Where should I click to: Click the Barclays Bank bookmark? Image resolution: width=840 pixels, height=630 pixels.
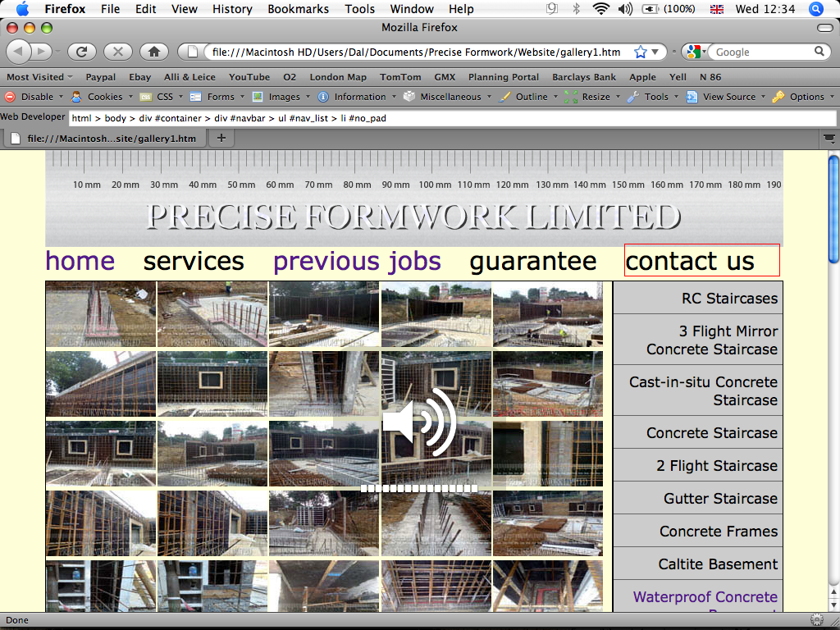(x=584, y=77)
